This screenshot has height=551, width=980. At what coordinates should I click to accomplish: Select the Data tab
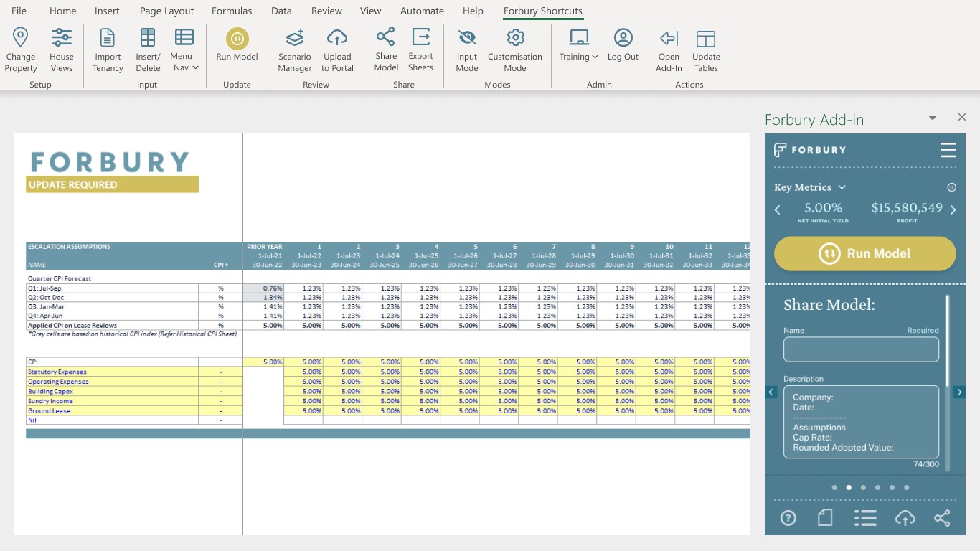pos(281,11)
